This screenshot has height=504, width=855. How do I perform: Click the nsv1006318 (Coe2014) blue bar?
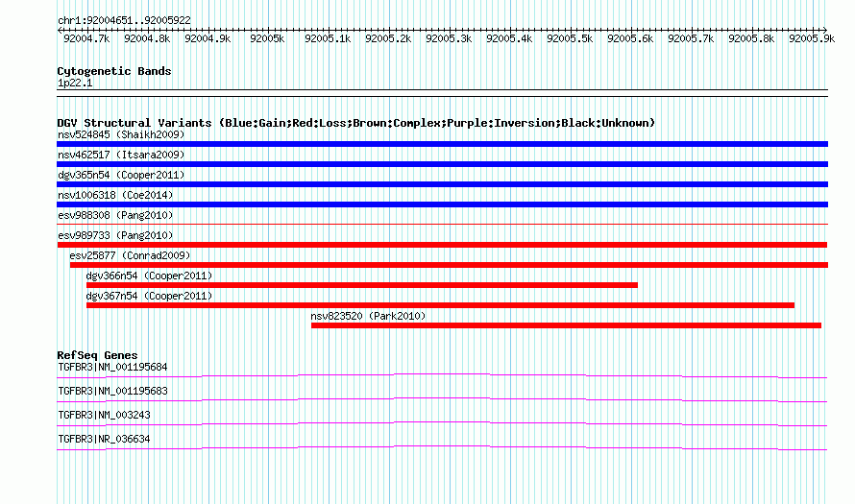coord(442,204)
